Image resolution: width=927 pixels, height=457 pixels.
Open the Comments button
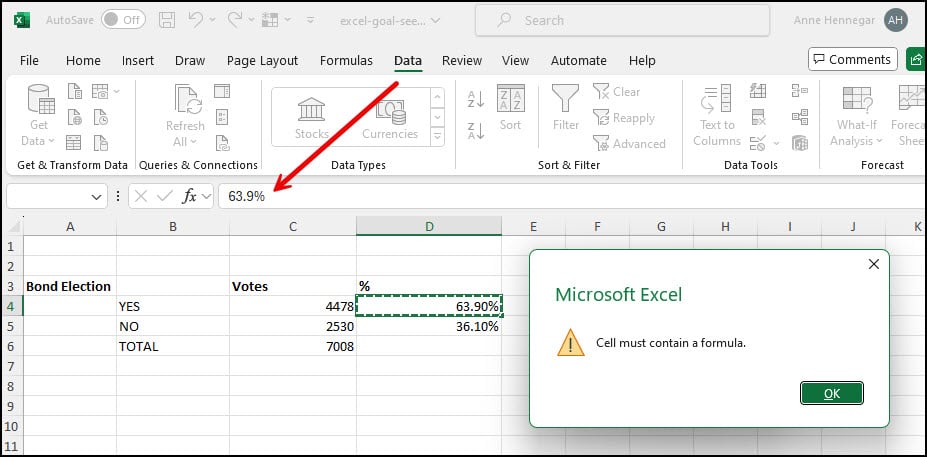tap(853, 59)
